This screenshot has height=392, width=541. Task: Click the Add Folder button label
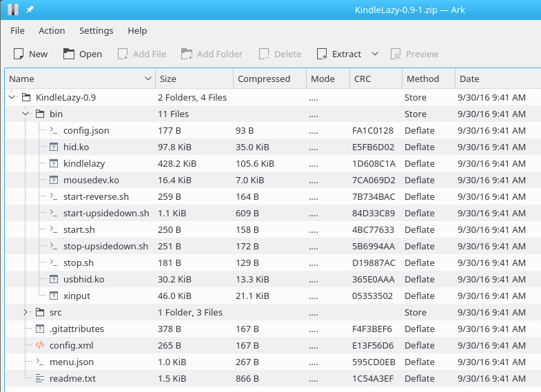coord(219,54)
